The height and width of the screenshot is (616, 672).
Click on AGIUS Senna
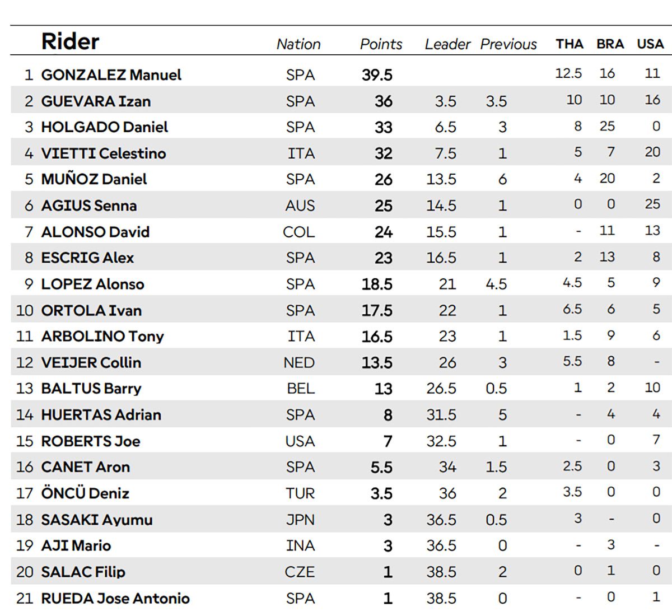tap(89, 206)
